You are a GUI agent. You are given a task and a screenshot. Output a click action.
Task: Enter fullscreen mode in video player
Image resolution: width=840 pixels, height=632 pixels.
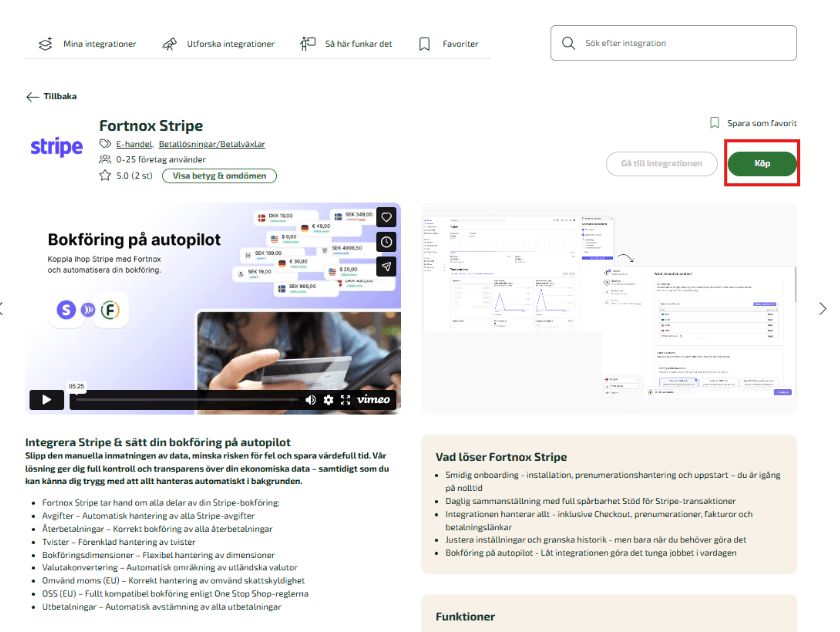pos(346,400)
